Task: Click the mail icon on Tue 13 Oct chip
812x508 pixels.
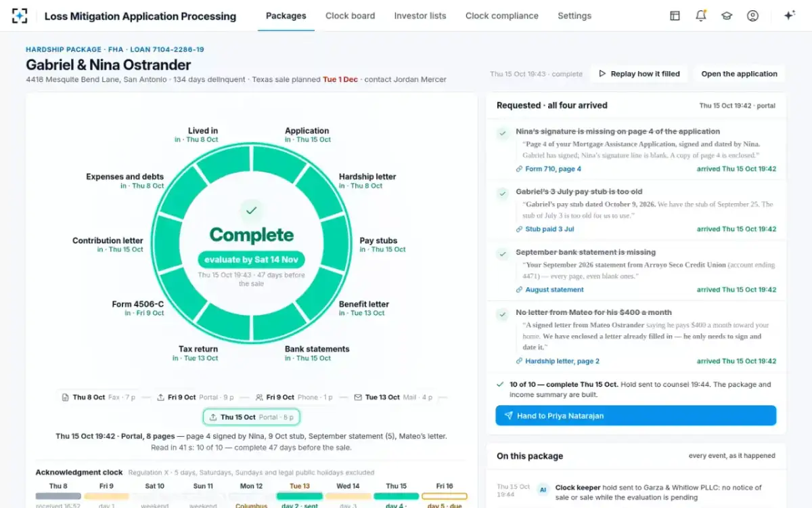Action: pyautogui.click(x=359, y=398)
